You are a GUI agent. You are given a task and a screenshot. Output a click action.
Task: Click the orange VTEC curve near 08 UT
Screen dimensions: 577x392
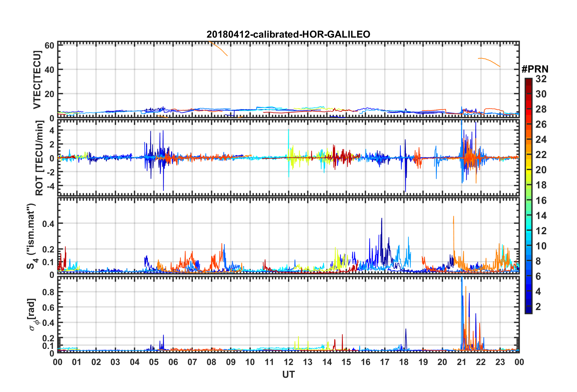point(218,49)
